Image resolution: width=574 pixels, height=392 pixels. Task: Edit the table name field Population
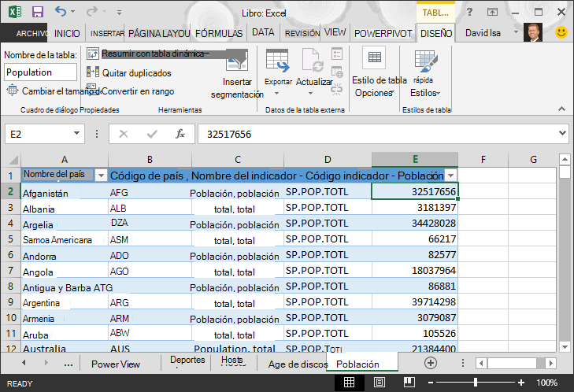(x=41, y=72)
